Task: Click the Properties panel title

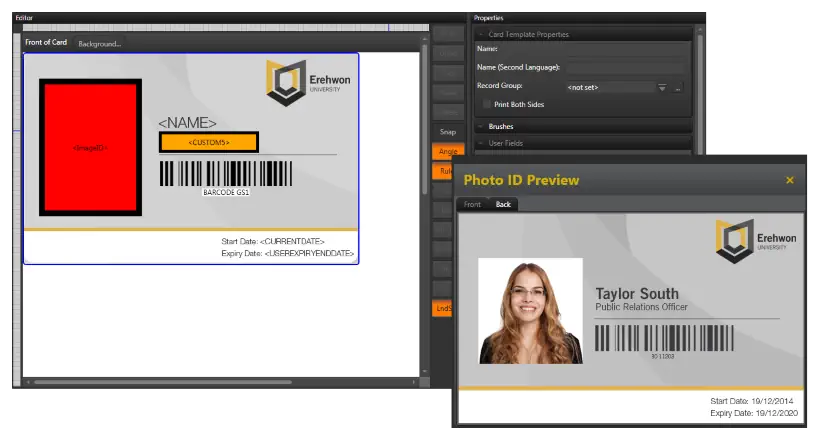Action: tap(488, 18)
